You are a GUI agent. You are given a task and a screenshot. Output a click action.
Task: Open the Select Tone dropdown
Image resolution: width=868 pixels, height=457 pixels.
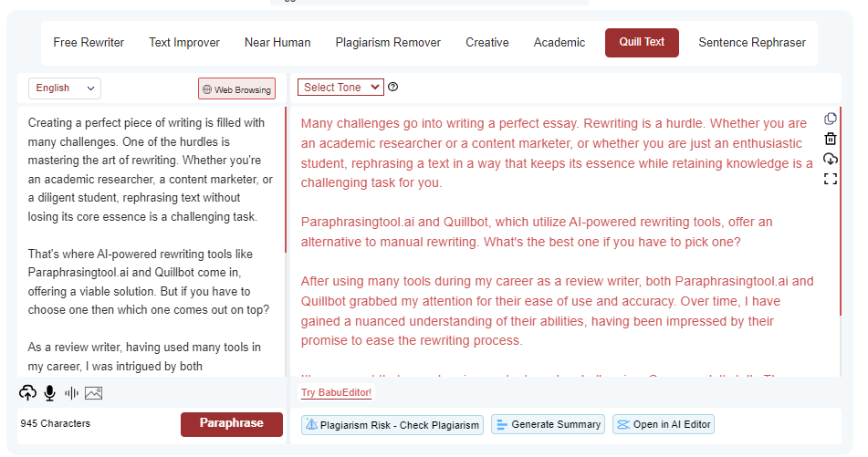pyautogui.click(x=340, y=87)
